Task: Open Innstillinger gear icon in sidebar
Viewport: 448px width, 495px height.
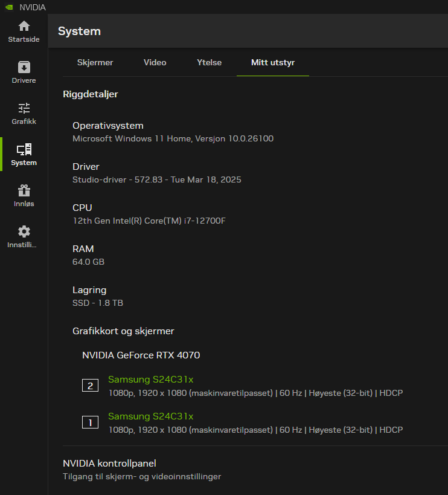Action: click(x=24, y=232)
